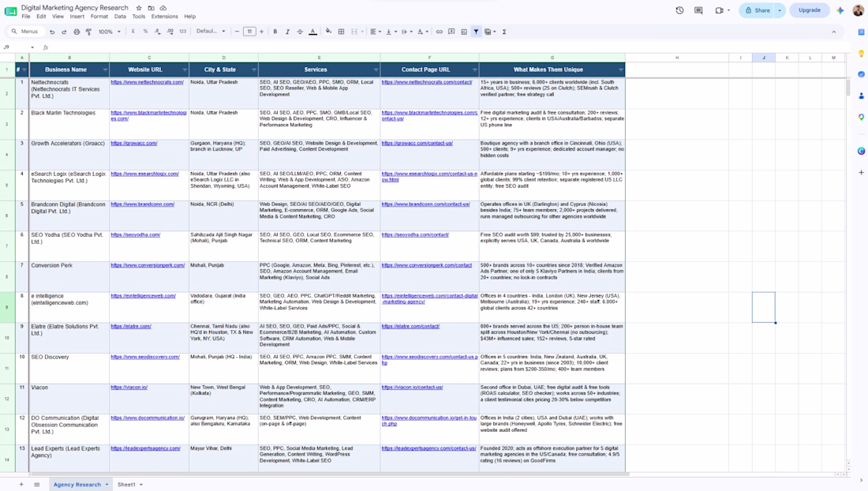Screen dimensions: 868x491
Task: Open vertical align dropdown
Action: click(391, 32)
